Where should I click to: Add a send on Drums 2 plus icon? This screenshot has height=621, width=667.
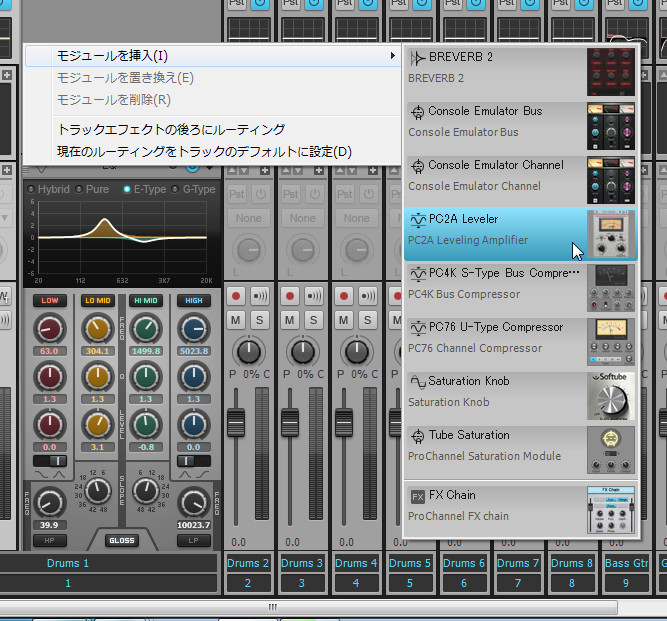[x=265, y=171]
